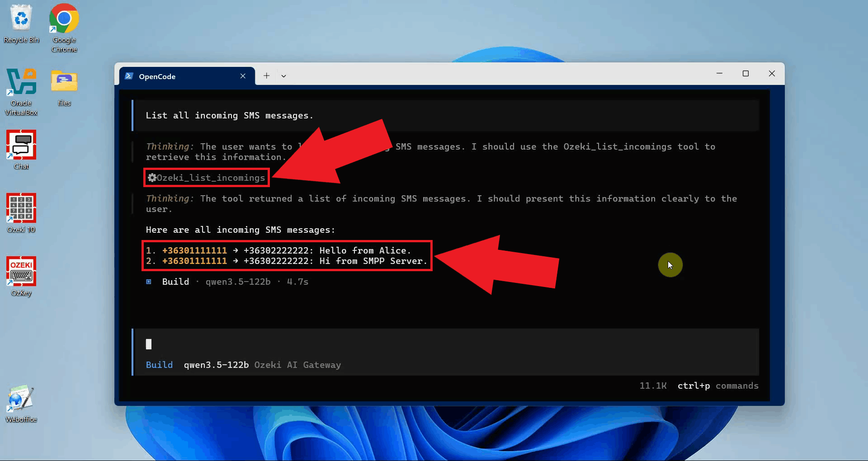Open the Recycle Bin desktop icon

pos(21,24)
